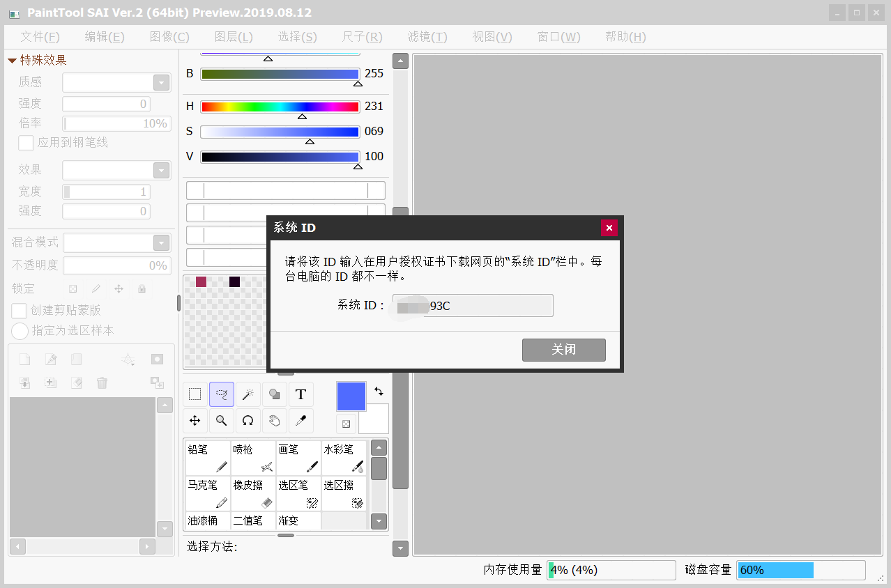Viewport: 891px width, 588px height.
Task: Click the B blue channel slider
Action: (x=280, y=74)
